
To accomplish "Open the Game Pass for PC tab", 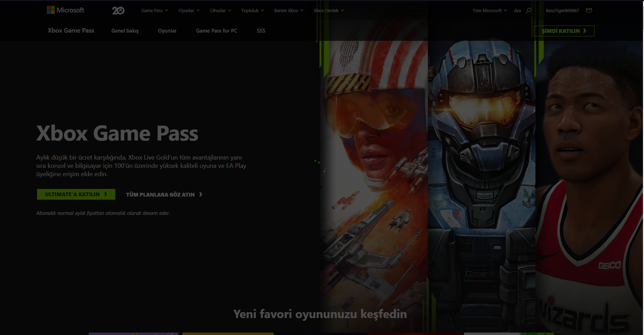I will click(217, 31).
